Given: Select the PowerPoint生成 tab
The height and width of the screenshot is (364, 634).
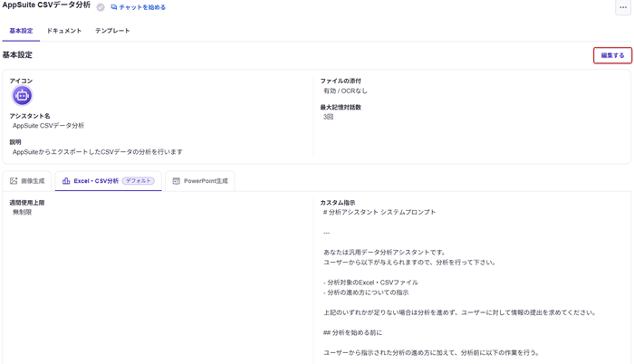Looking at the screenshot, I should click(200, 181).
